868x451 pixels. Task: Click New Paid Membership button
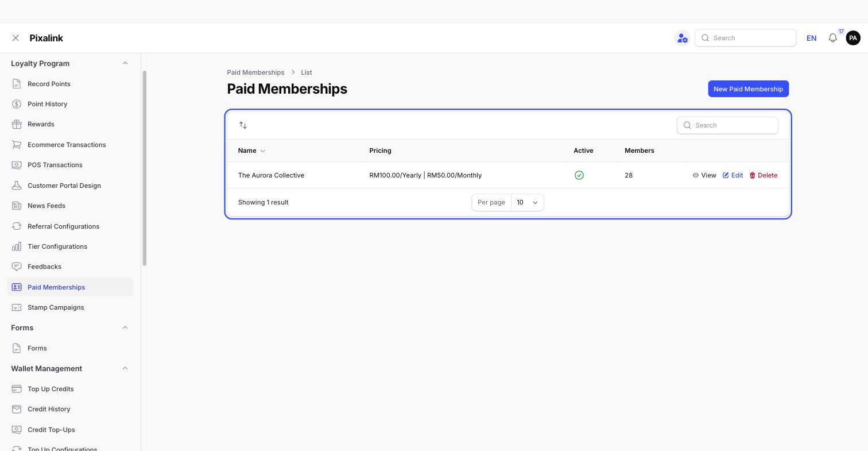click(x=748, y=89)
